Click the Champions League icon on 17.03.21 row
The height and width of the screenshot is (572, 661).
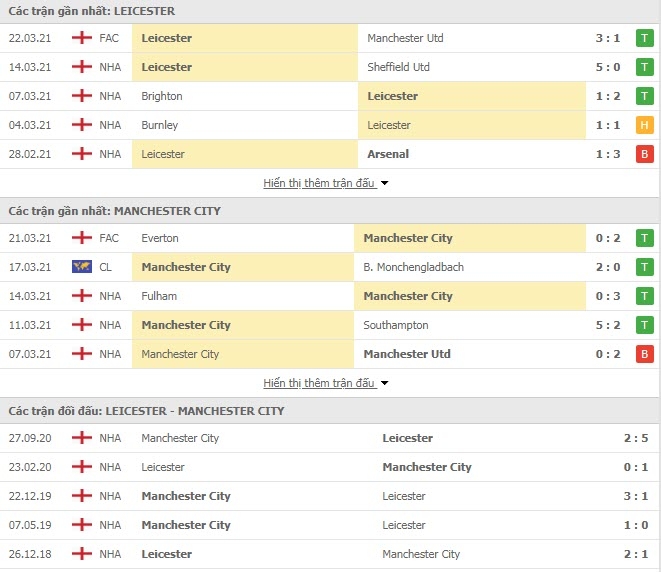point(82,268)
